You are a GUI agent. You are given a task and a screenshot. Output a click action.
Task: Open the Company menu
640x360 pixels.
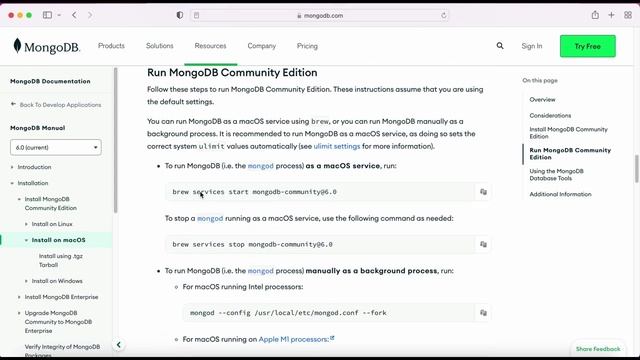(262, 46)
